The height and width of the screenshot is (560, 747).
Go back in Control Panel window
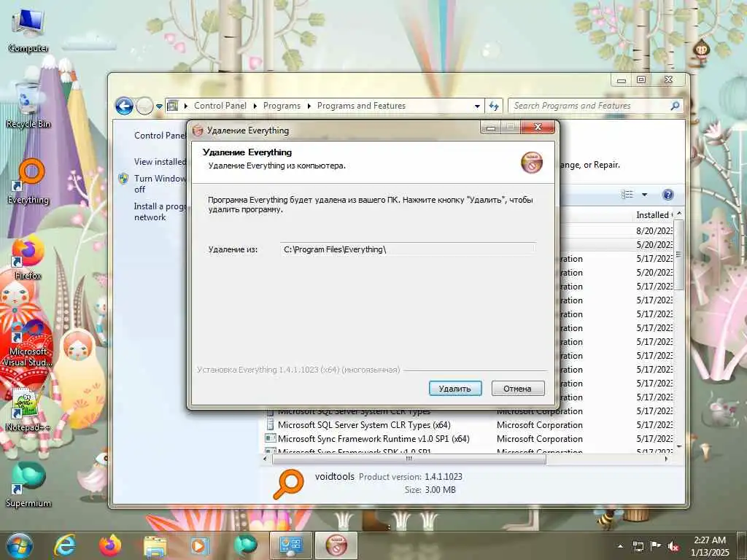pos(124,106)
